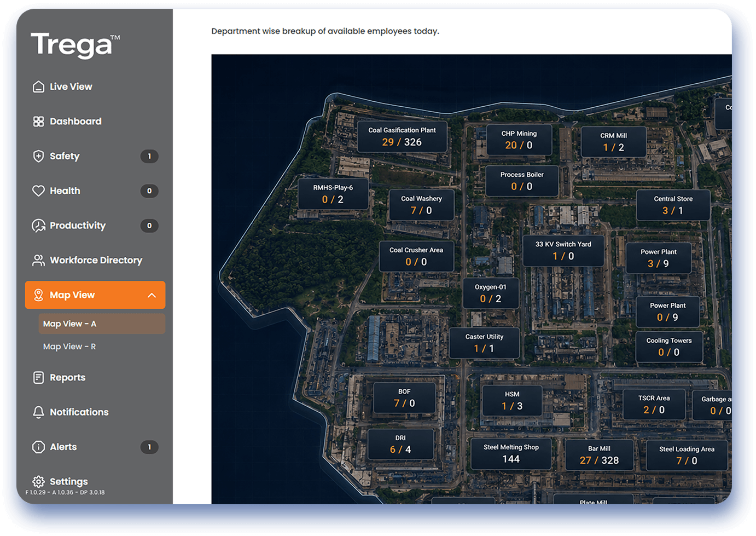756x536 pixels.
Task: Open the Alerts page
Action: (95, 447)
